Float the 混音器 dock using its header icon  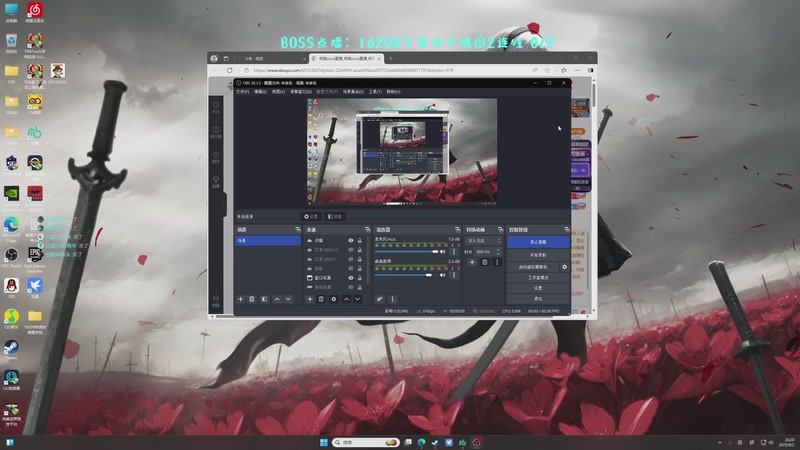click(x=457, y=230)
